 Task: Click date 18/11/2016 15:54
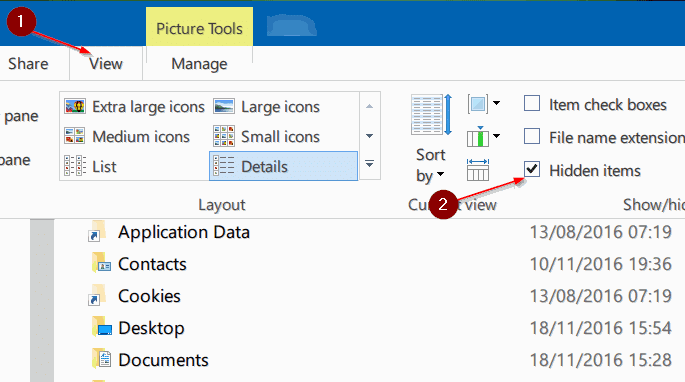tap(601, 328)
